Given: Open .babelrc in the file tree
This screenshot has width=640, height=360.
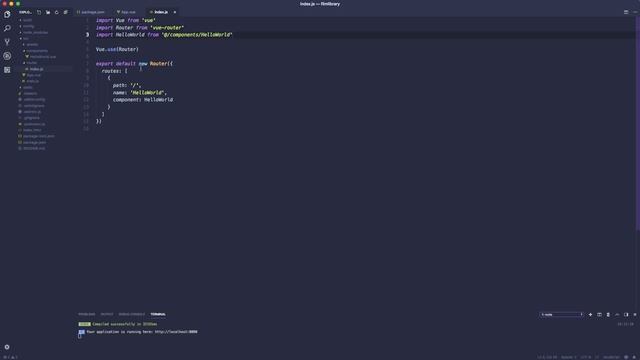Looking at the screenshot, I should click(30, 93).
